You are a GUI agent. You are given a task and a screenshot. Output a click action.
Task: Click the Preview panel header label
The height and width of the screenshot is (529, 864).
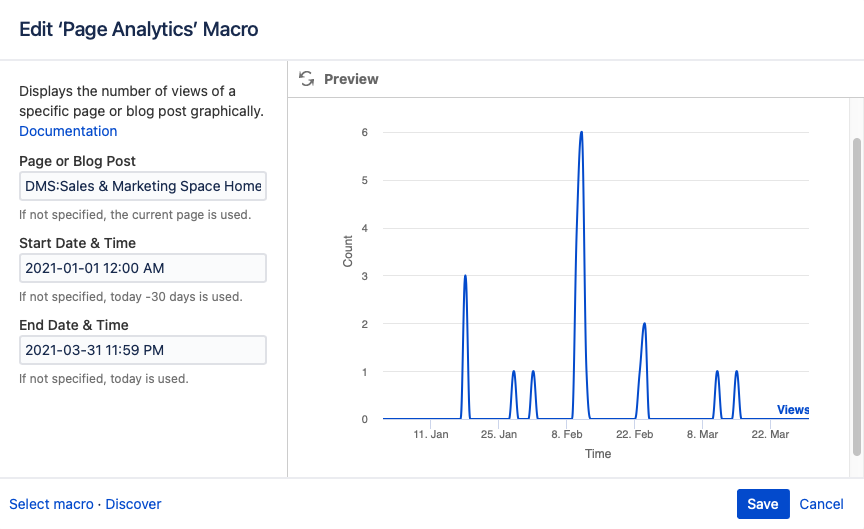tap(351, 79)
